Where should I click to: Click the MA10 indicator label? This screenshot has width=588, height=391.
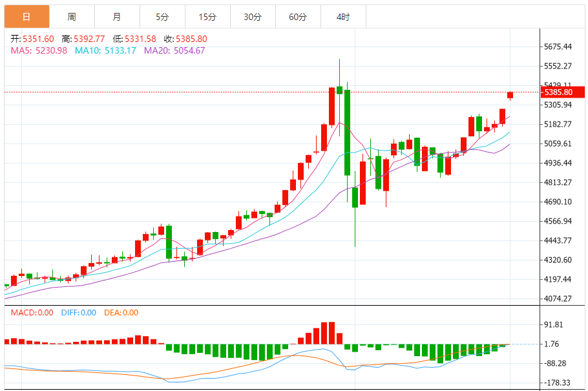105,50
